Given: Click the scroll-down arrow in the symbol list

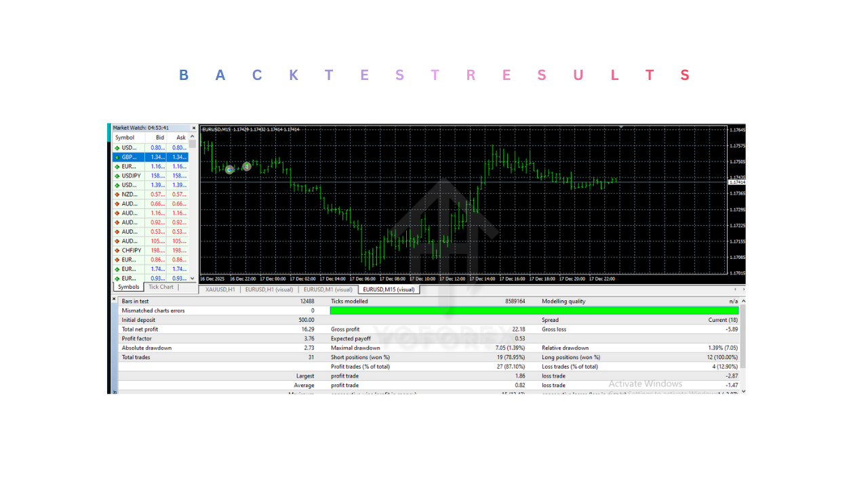Looking at the screenshot, I should pos(191,278).
